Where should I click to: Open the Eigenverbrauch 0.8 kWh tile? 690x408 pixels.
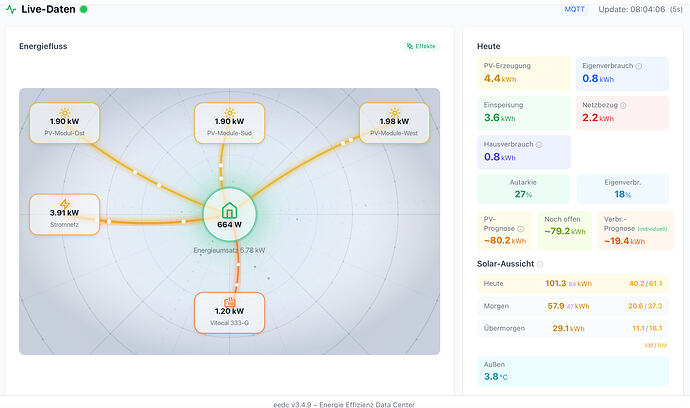[622, 73]
